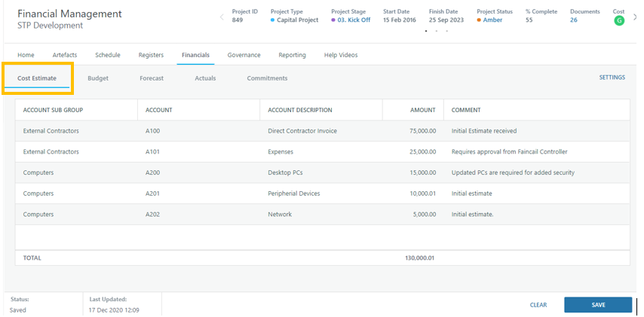Screen dimensions: 644x317
Task: Open the Commitments sub-tab
Action: (267, 78)
